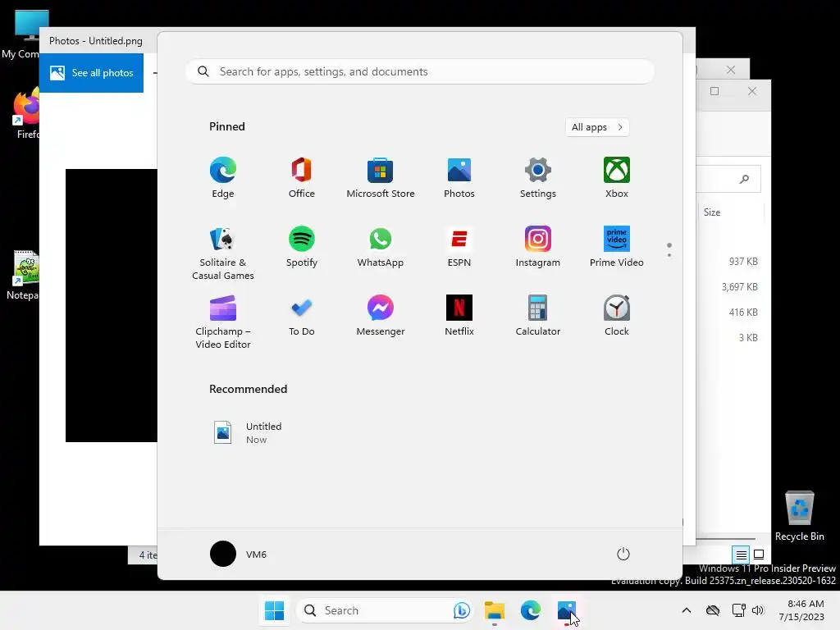
Task: Launch the Xbox app
Action: (617, 178)
